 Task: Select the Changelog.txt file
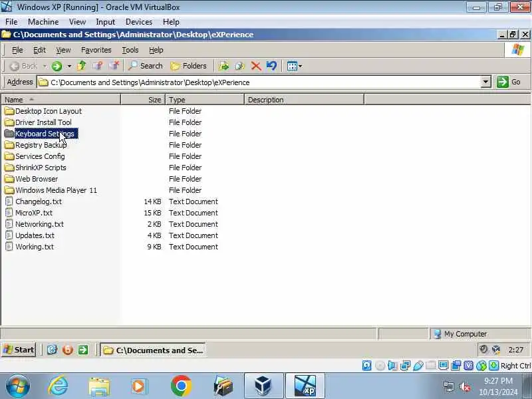pyautogui.click(x=34, y=201)
